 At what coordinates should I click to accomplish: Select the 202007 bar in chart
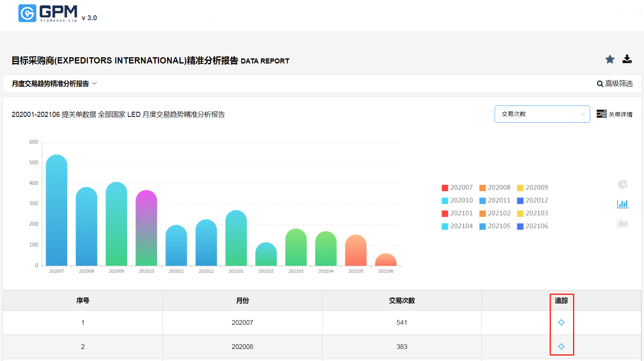tap(57, 210)
